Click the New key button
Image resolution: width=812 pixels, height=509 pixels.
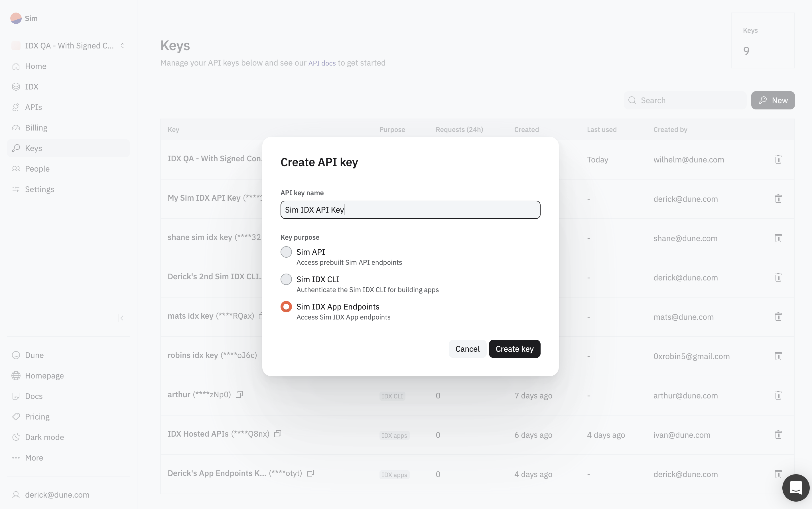pos(773,100)
